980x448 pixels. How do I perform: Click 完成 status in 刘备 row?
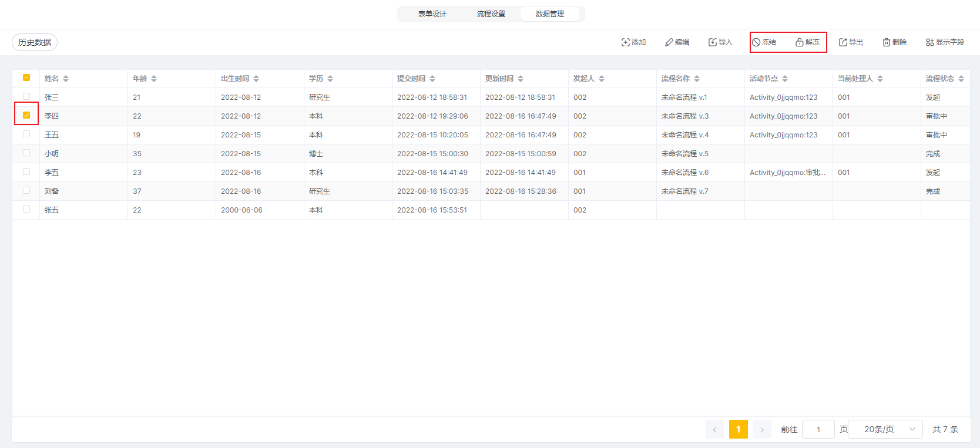tap(933, 191)
